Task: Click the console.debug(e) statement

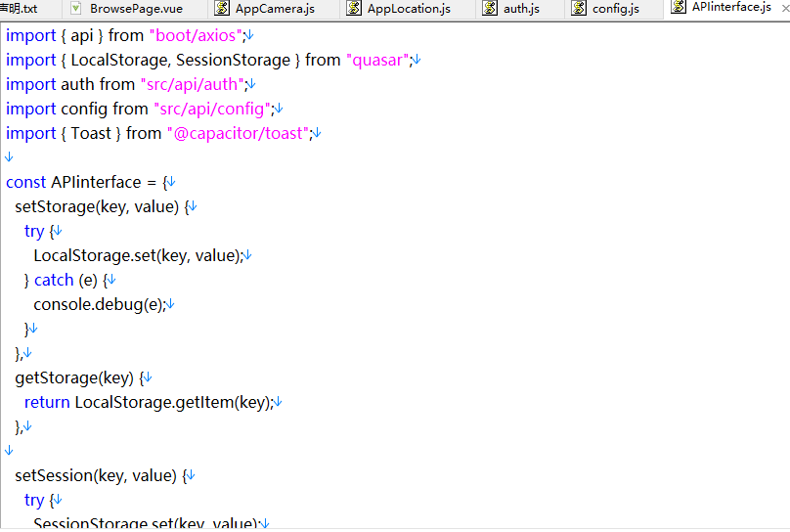Action: (100, 305)
